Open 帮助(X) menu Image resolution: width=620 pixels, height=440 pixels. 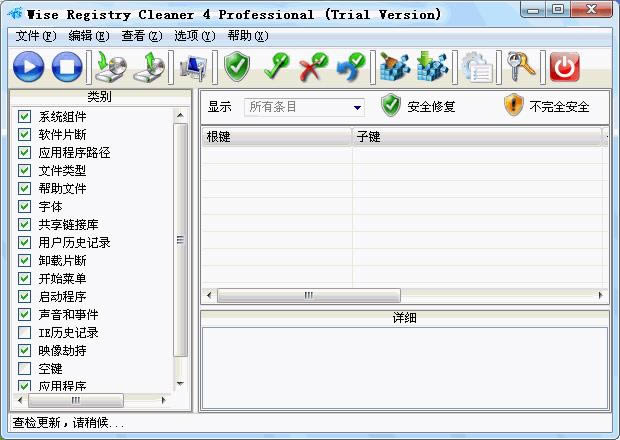click(x=248, y=36)
